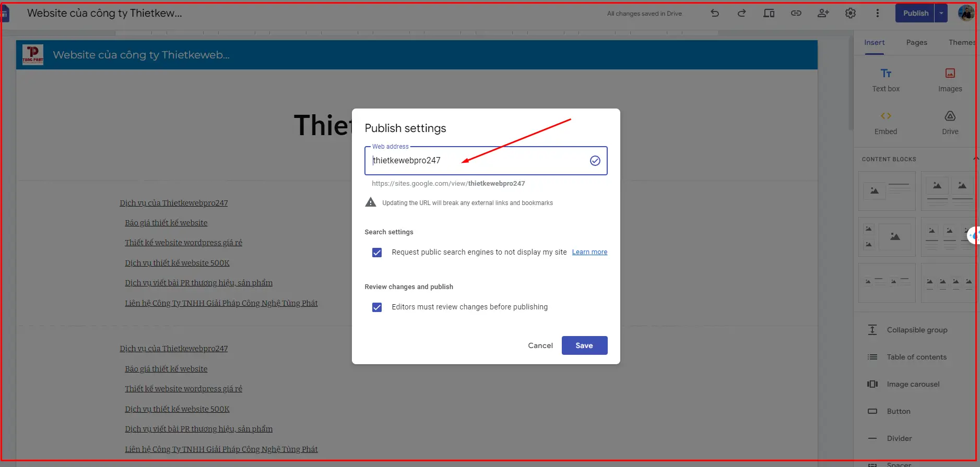Open first Báo giá thiết kế website link

tap(166, 223)
